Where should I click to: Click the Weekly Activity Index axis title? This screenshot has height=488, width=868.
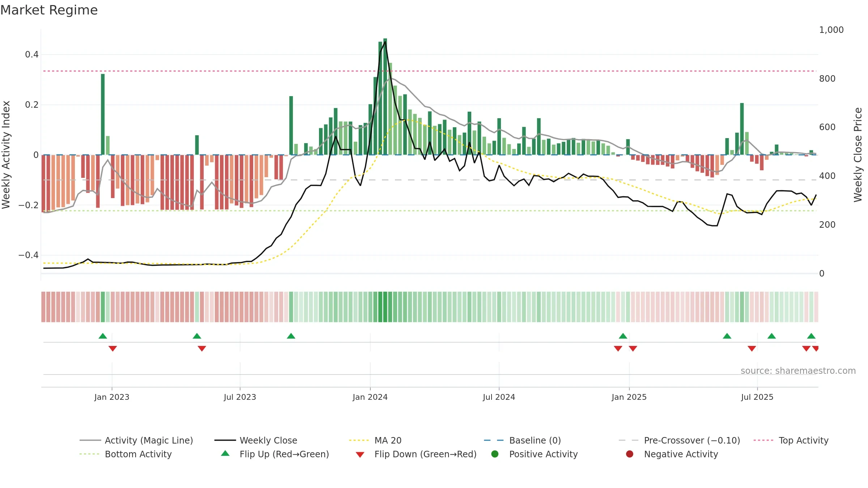click(6, 155)
